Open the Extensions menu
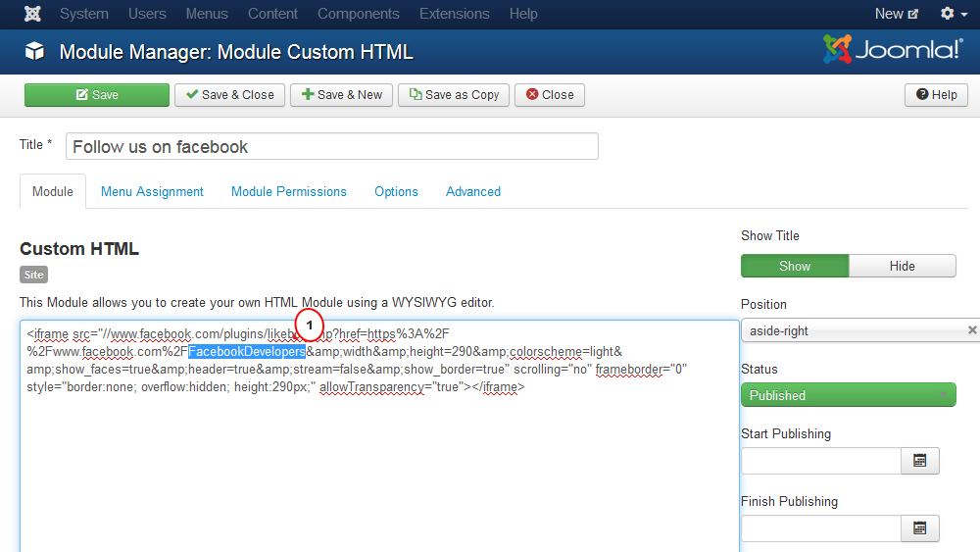The image size is (980, 552). coord(455,14)
